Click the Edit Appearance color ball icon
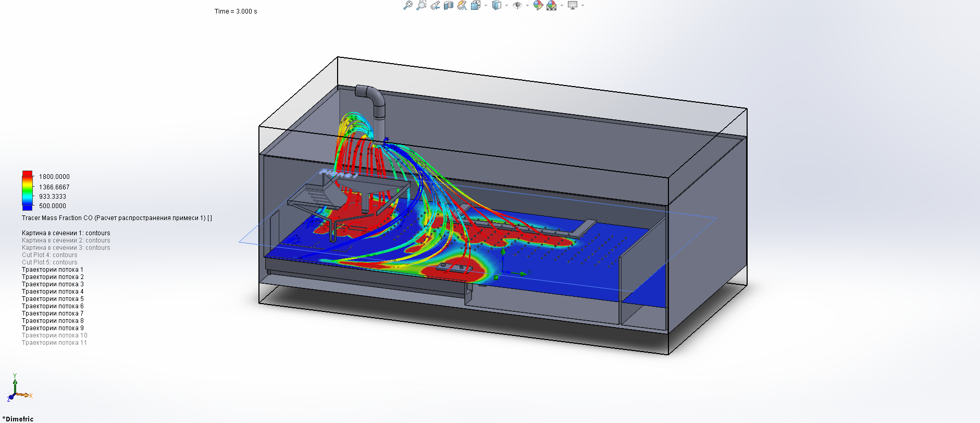Screen dimensions: 980x423 tap(538, 5)
